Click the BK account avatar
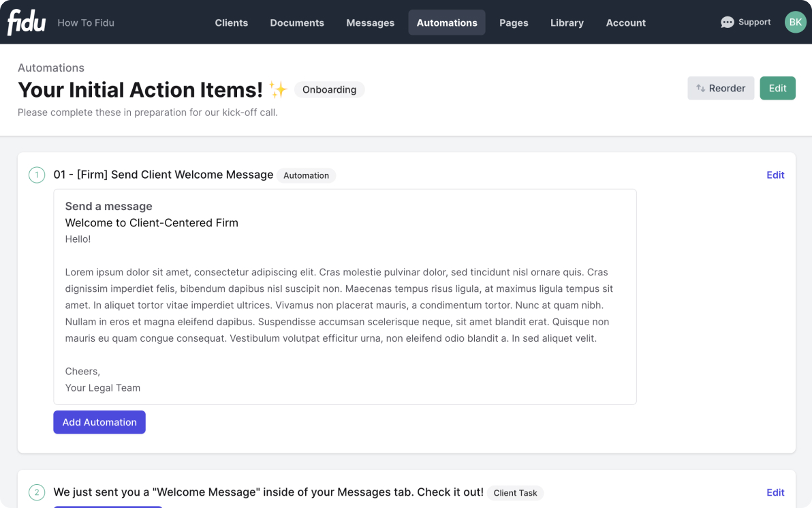The width and height of the screenshot is (812, 508). tap(795, 21)
